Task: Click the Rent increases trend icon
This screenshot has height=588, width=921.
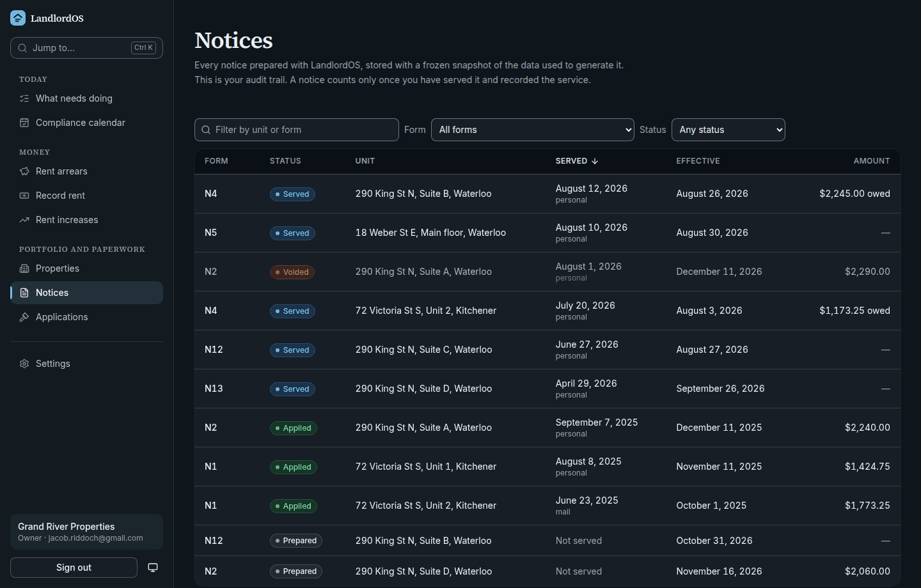Action: pyautogui.click(x=24, y=220)
